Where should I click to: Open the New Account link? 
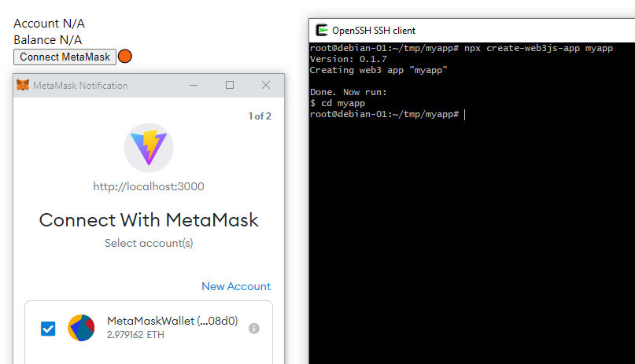point(236,286)
